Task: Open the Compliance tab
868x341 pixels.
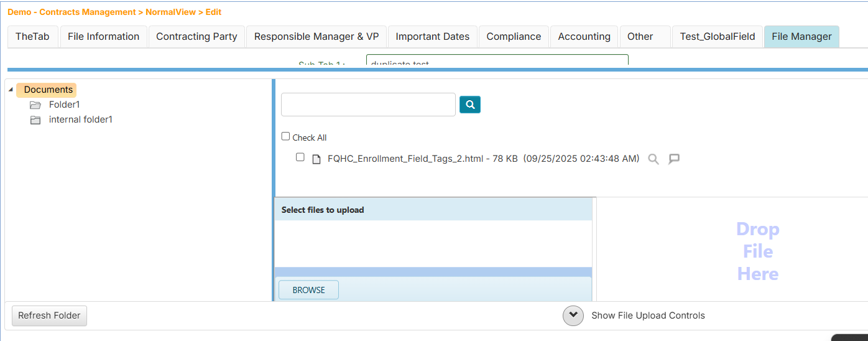Action: [514, 37]
